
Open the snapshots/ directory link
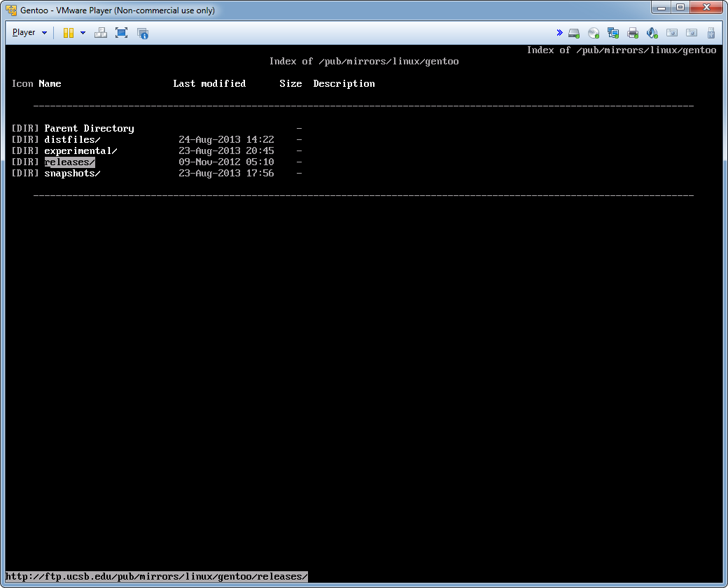click(72, 173)
